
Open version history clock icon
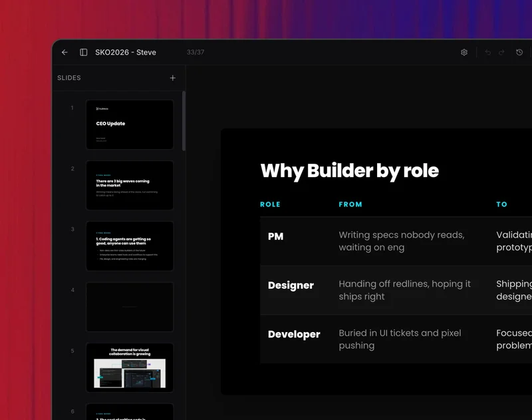coord(519,53)
